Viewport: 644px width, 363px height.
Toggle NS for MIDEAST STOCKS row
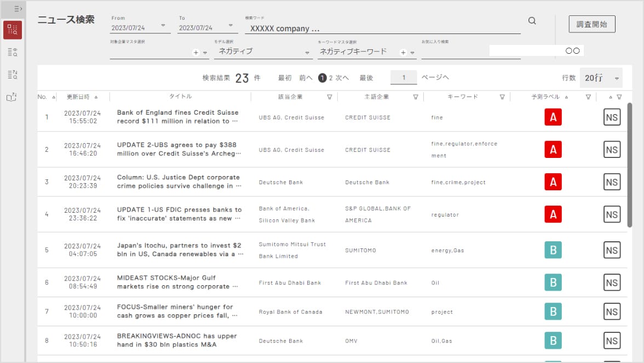(x=612, y=282)
